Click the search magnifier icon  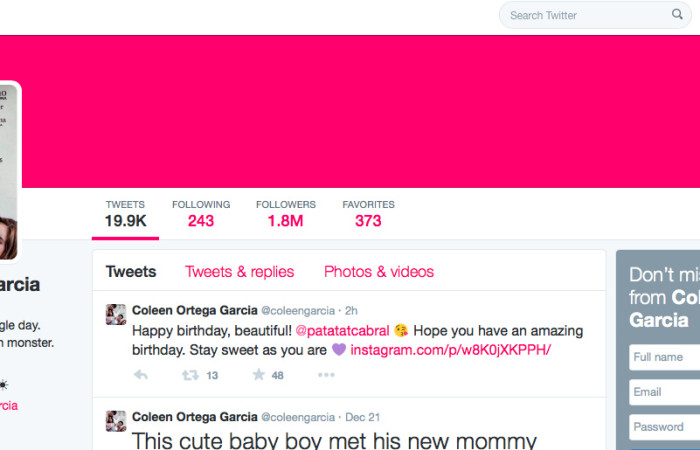[677, 14]
